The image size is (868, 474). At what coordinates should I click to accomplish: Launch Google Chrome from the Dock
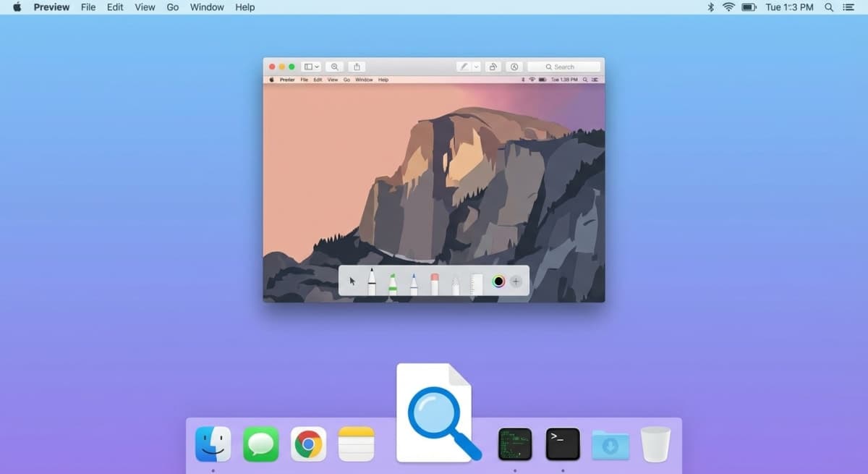click(x=308, y=444)
